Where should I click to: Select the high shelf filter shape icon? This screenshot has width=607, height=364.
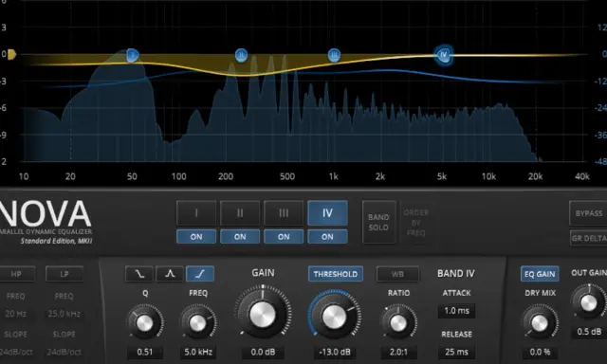pos(200,274)
